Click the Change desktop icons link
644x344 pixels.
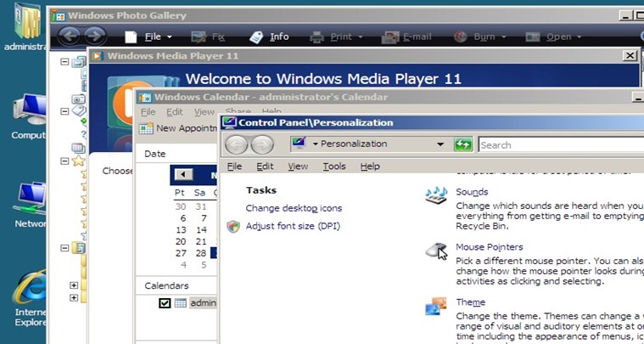click(294, 208)
